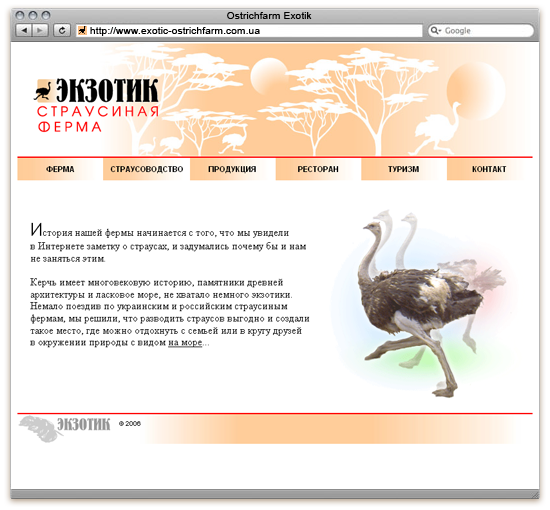Click the black ostrich logo icon
This screenshot has width=550, height=510.
click(43, 91)
